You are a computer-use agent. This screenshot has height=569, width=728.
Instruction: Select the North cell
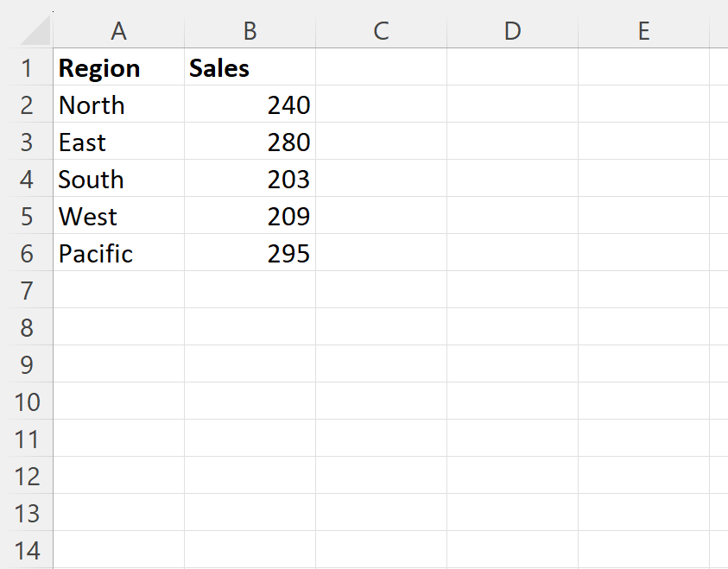(119, 105)
